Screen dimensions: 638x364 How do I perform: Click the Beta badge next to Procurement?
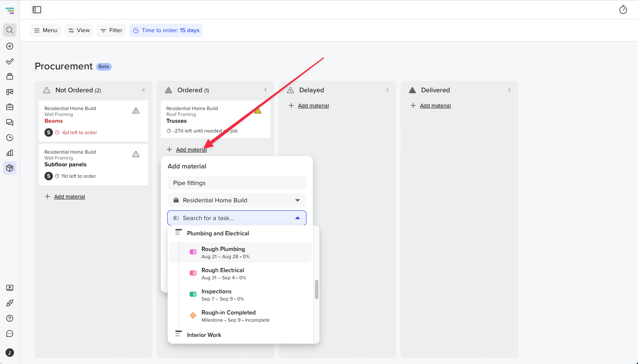pos(104,66)
